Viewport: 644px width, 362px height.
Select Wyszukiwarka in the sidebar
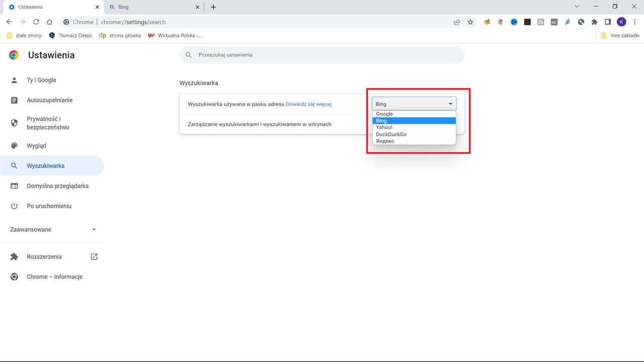pos(52,166)
